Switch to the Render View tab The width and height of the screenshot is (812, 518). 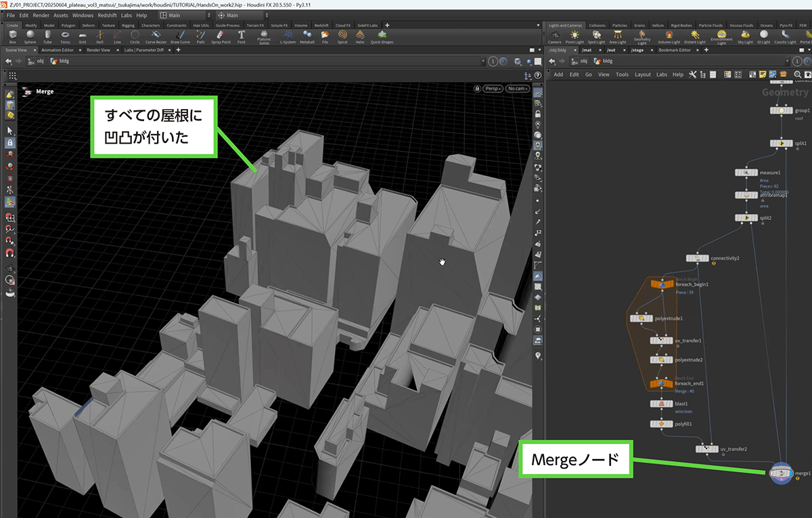98,50
